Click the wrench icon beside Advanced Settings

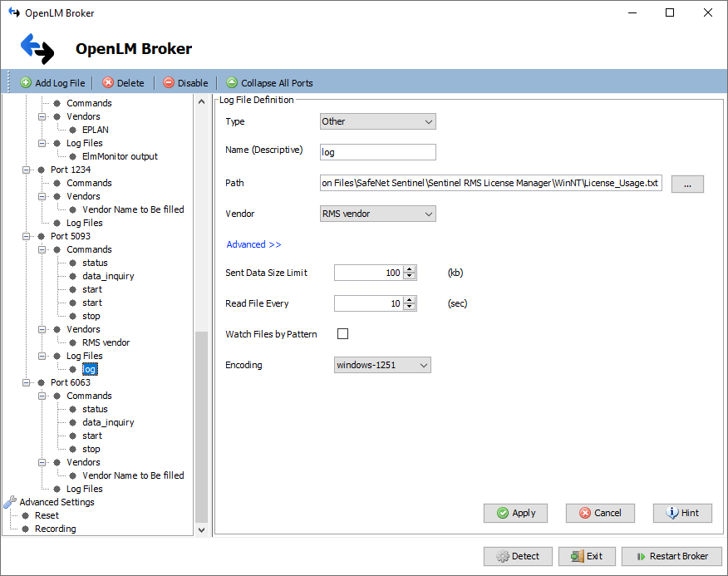(x=8, y=501)
